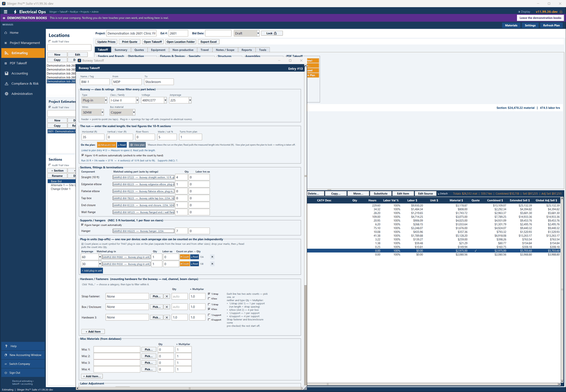Image resolution: width=566 pixels, height=392 pixels.
Task: Click the PDF Takeoff module icon
Action: pyautogui.click(x=6, y=63)
